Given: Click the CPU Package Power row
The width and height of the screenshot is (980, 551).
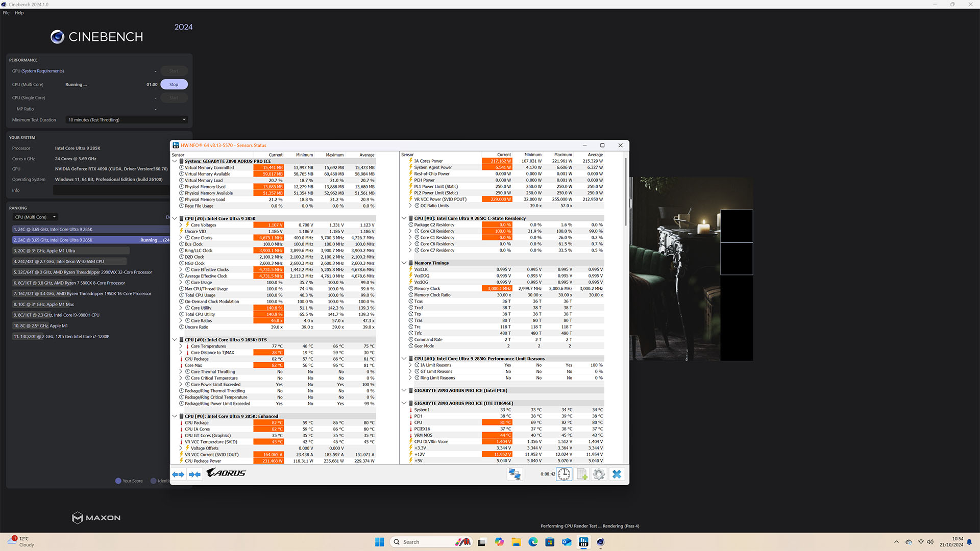Looking at the screenshot, I should pos(277,461).
